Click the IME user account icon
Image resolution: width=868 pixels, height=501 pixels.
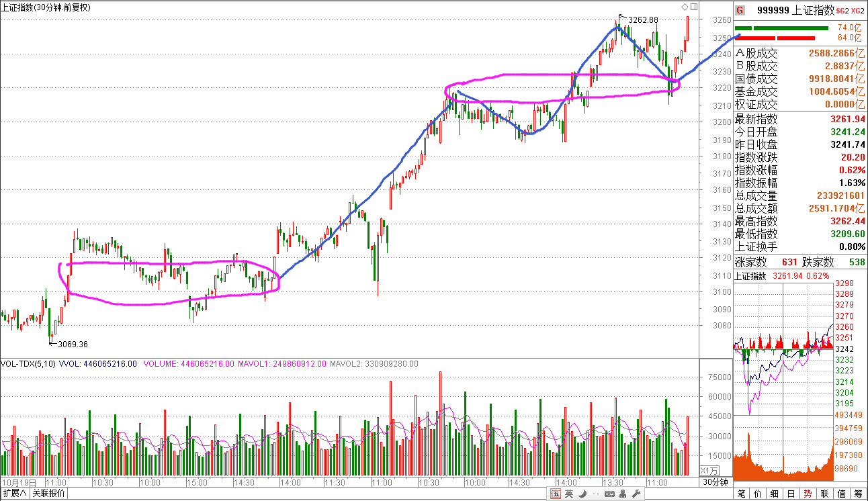(x=623, y=494)
